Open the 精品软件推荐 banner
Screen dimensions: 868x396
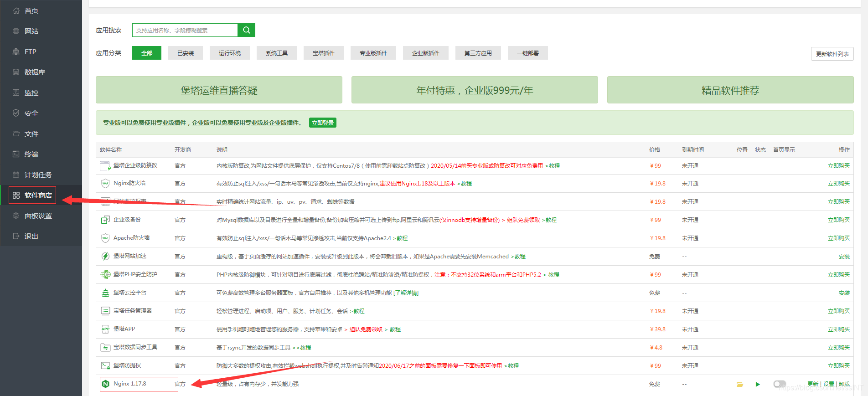click(730, 90)
